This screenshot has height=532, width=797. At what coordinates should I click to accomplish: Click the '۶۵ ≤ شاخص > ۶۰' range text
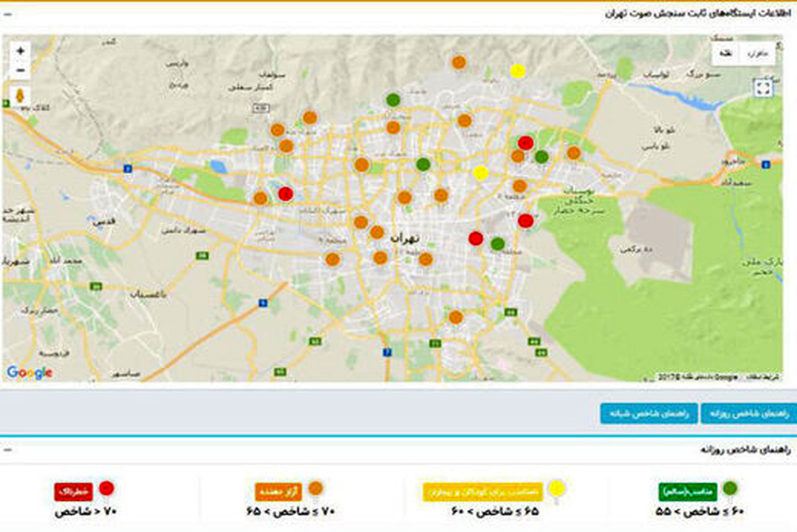tap(495, 512)
